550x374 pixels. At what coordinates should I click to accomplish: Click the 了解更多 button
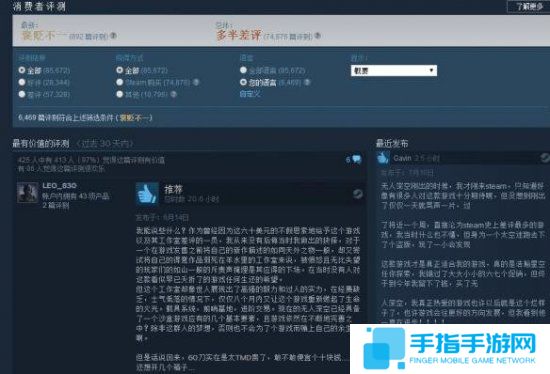(529, 6)
